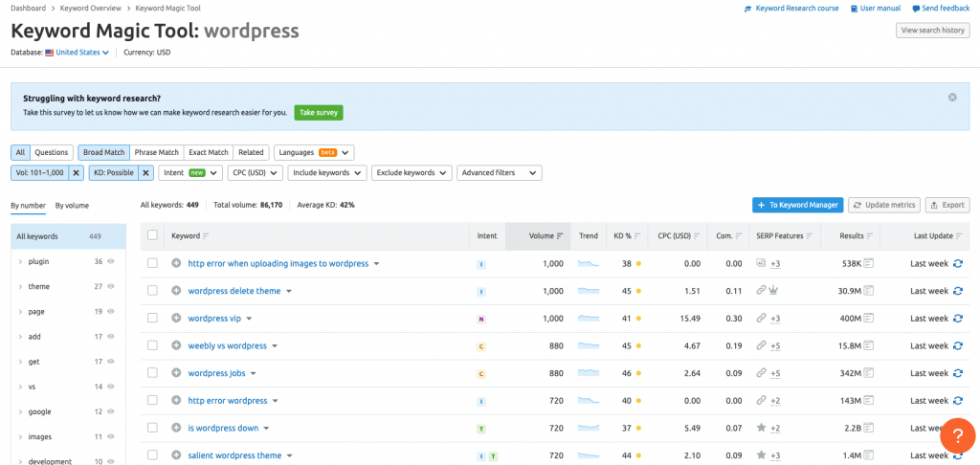Switch to Phrase Match
Screen dimensions: 980x465
(156, 152)
